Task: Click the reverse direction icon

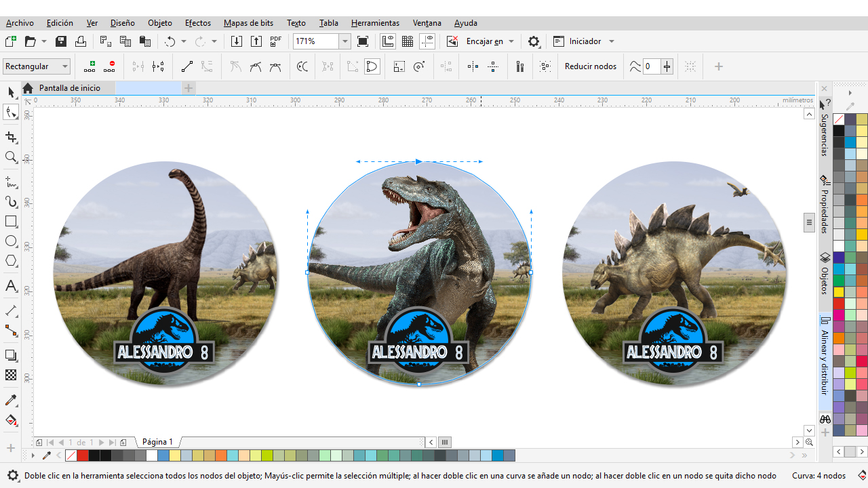Action: pos(302,66)
